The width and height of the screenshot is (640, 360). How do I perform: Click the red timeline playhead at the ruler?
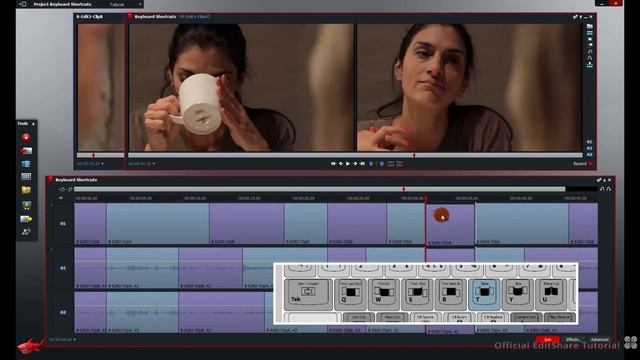coord(426,198)
